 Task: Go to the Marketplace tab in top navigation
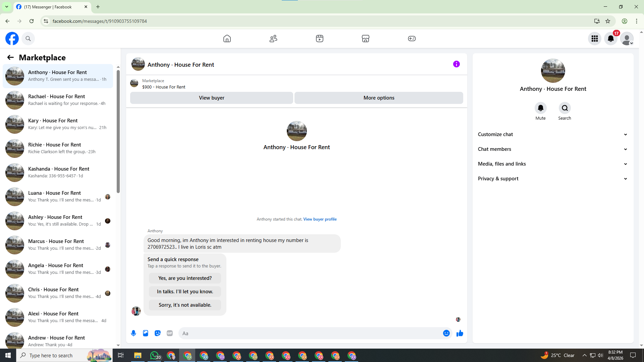click(x=366, y=39)
